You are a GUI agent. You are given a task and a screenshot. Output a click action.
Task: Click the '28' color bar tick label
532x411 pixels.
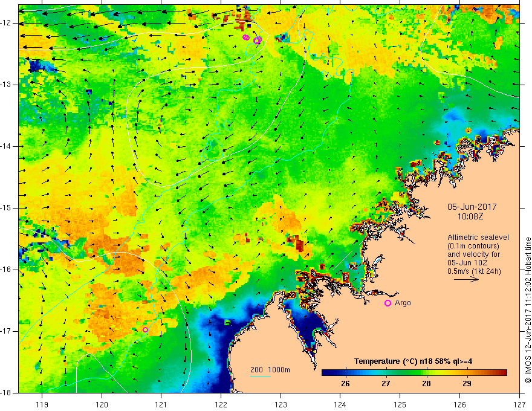click(426, 384)
